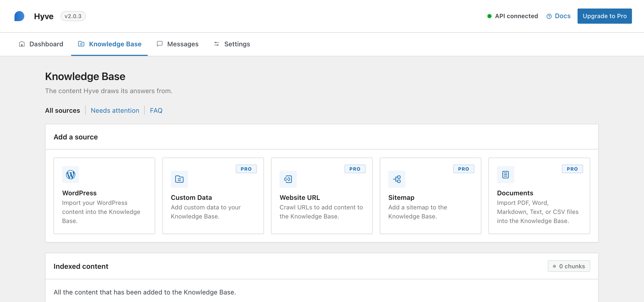Click the Documents page icon
This screenshot has width=644, height=302.
(x=506, y=175)
